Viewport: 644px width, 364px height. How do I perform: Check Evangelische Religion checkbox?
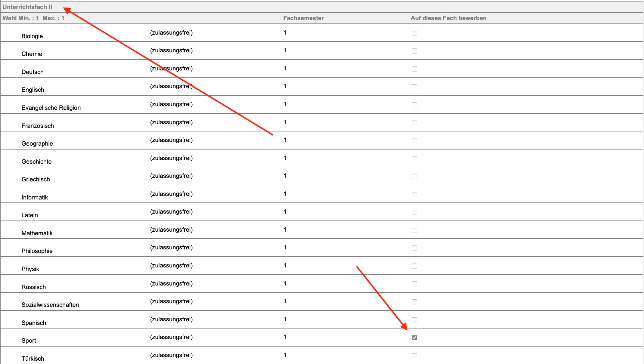414,105
